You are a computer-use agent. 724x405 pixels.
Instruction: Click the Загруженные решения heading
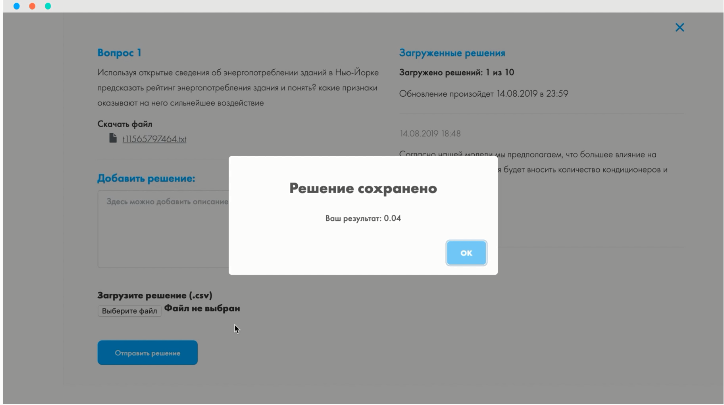click(x=452, y=53)
